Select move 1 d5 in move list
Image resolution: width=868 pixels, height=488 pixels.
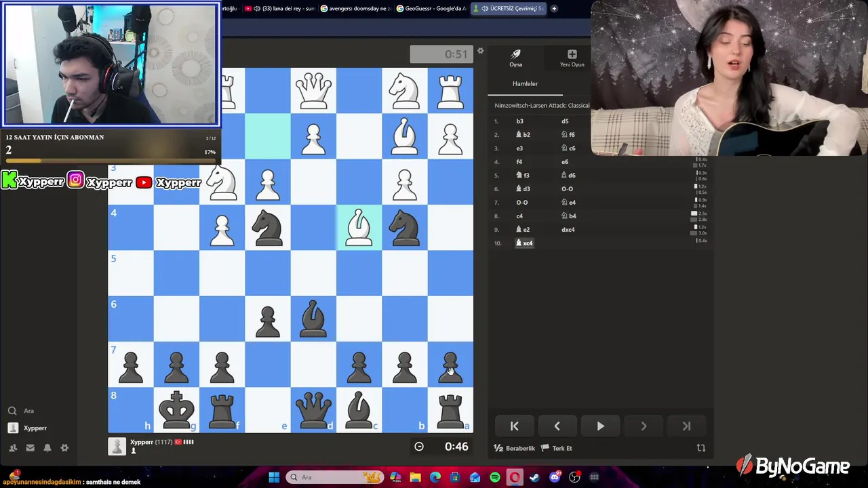click(565, 121)
